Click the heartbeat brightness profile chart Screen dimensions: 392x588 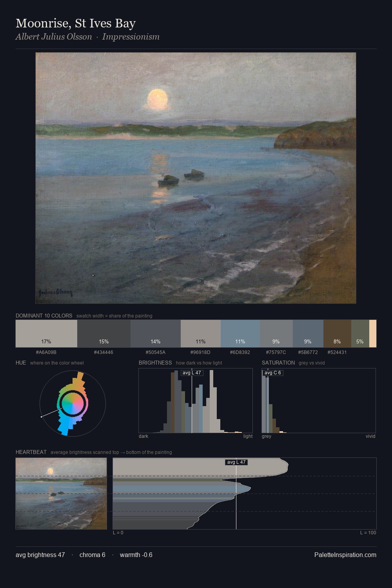pyautogui.click(x=245, y=494)
